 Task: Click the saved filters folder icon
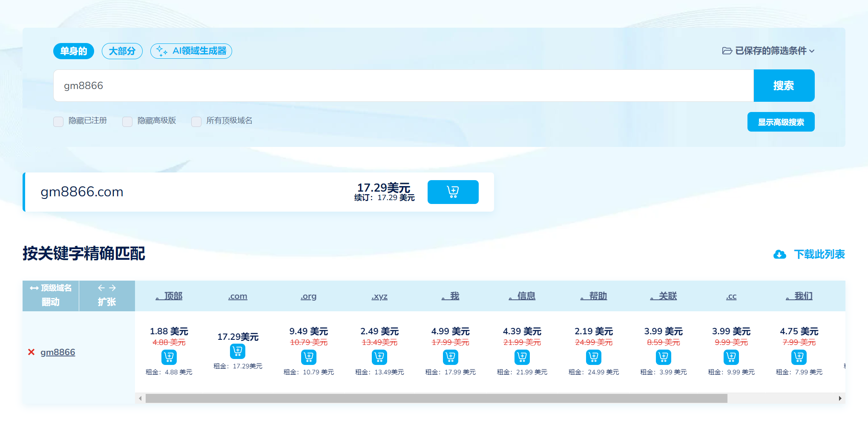tap(727, 51)
